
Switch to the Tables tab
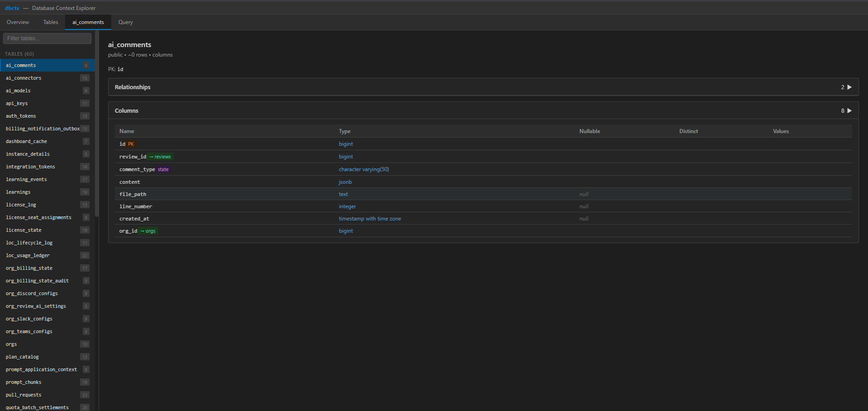(51, 22)
